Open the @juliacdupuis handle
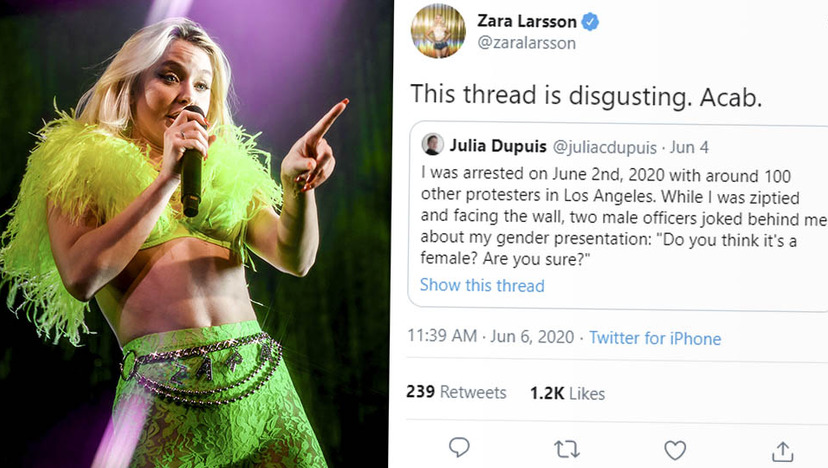Screen dimensions: 828x468 coord(605,147)
